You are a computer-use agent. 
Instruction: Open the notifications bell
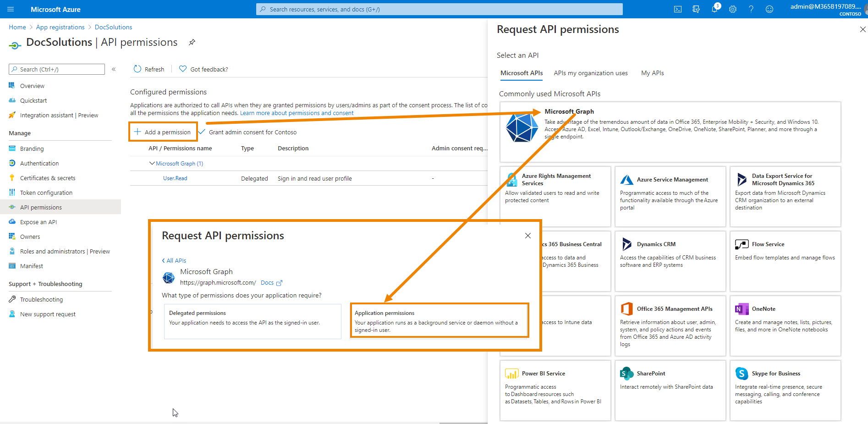714,9
